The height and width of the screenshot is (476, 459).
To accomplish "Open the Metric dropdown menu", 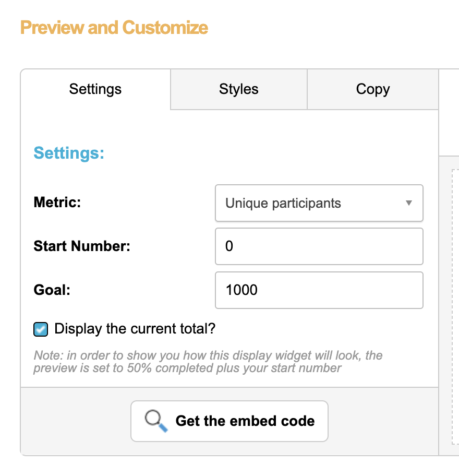I will click(x=319, y=203).
